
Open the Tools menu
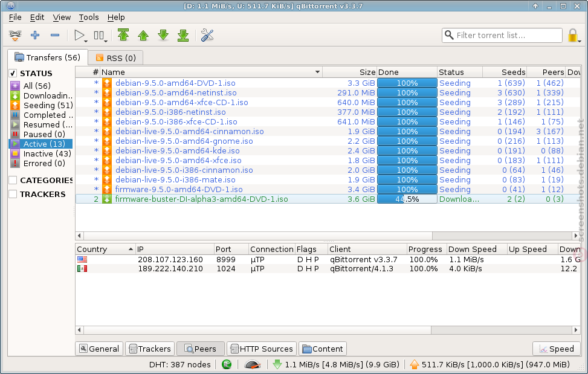coord(89,18)
